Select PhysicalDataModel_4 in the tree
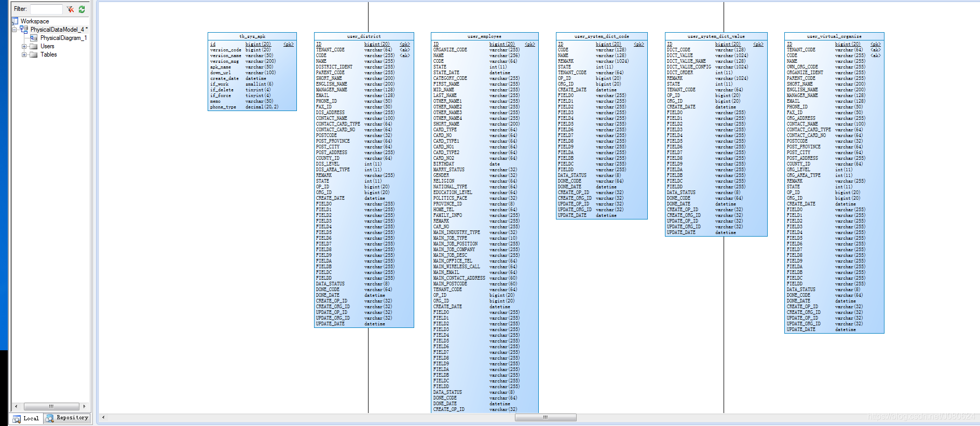The image size is (980, 426). pos(59,30)
